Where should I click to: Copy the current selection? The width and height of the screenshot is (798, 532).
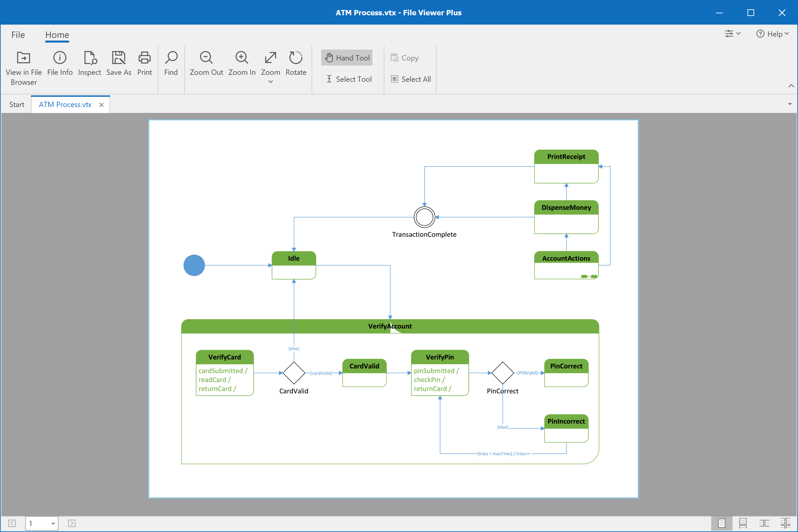click(404, 58)
